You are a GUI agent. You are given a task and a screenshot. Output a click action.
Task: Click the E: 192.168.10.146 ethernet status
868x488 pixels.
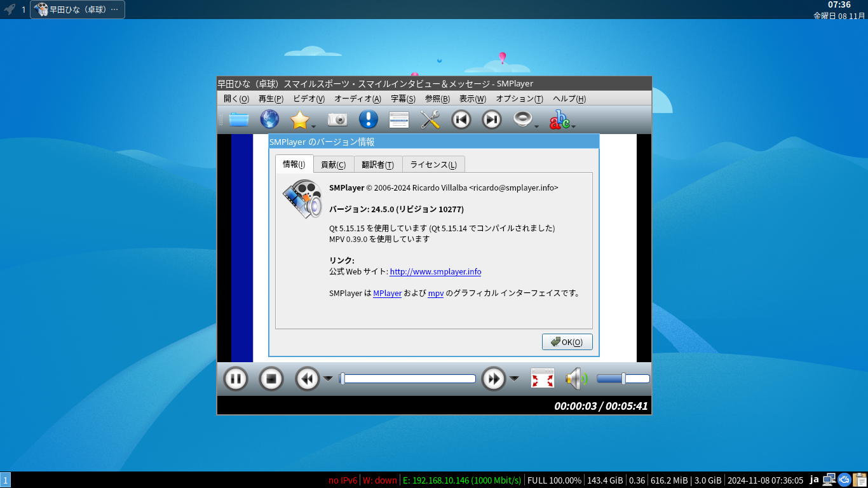[x=462, y=480]
